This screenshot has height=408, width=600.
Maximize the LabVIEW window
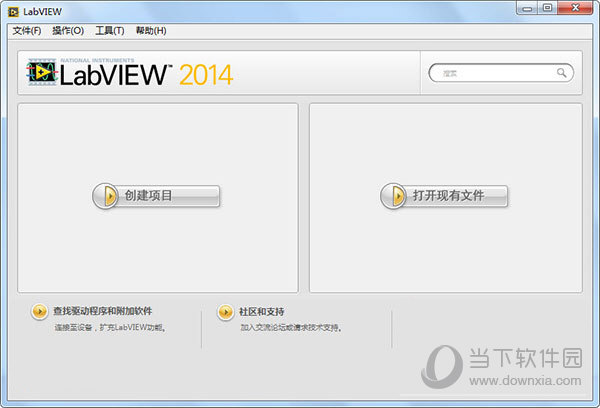click(x=548, y=8)
